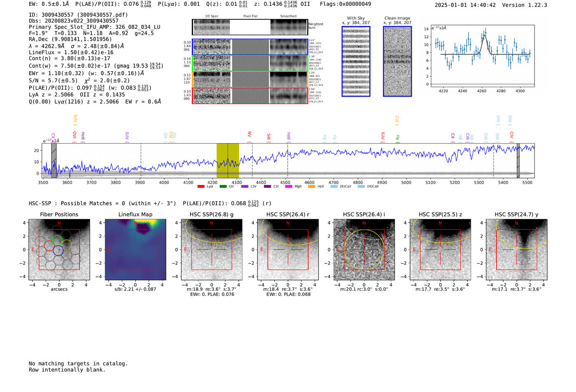Click the hatched gray band near 5460
Screen dimensions: 576x392
pyautogui.click(x=518, y=160)
